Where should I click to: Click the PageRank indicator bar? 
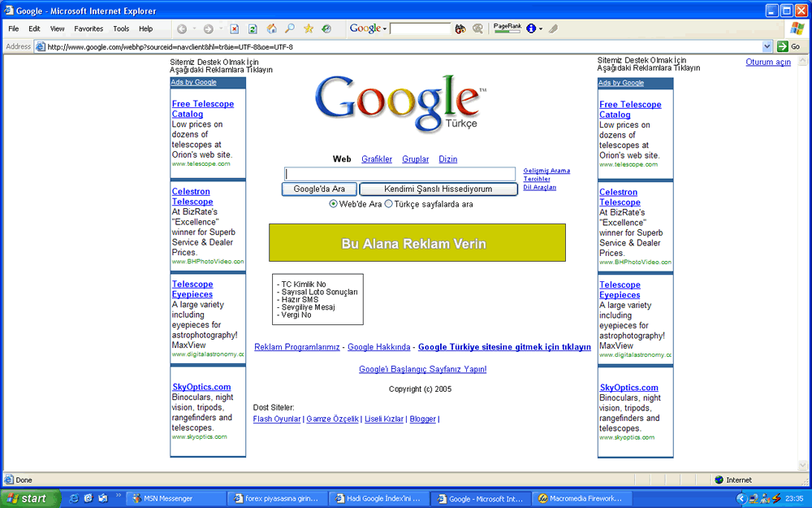pyautogui.click(x=508, y=32)
